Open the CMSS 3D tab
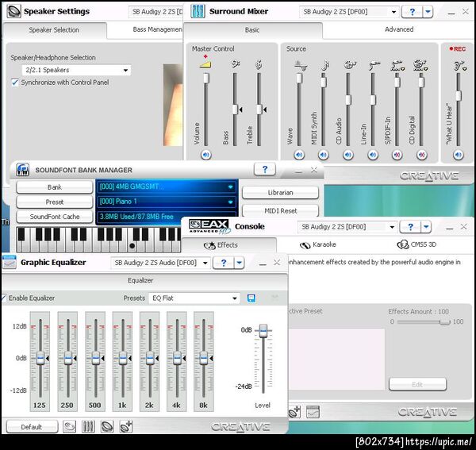 click(x=416, y=244)
